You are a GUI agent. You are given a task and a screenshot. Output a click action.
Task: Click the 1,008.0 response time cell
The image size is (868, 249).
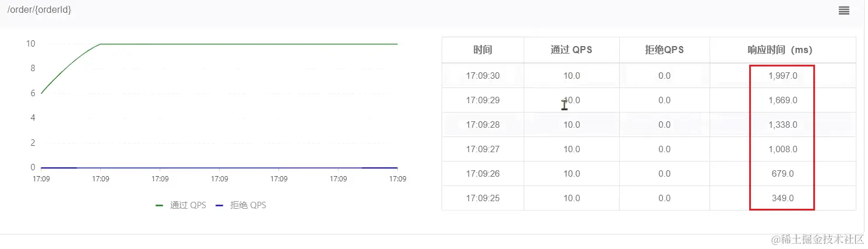pyautogui.click(x=782, y=149)
